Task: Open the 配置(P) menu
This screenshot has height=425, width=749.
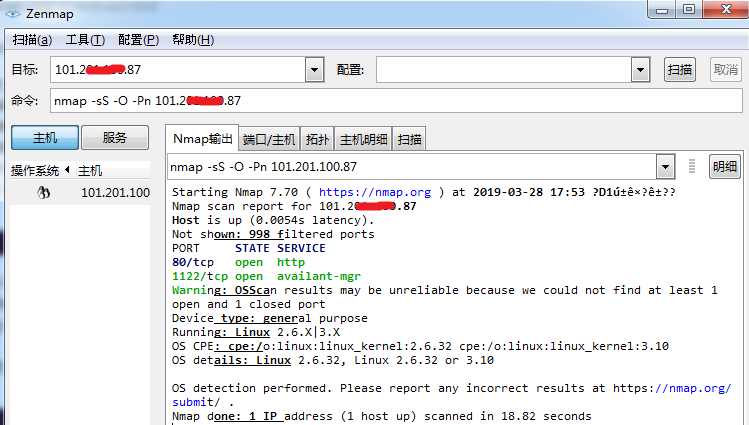Action: click(139, 40)
